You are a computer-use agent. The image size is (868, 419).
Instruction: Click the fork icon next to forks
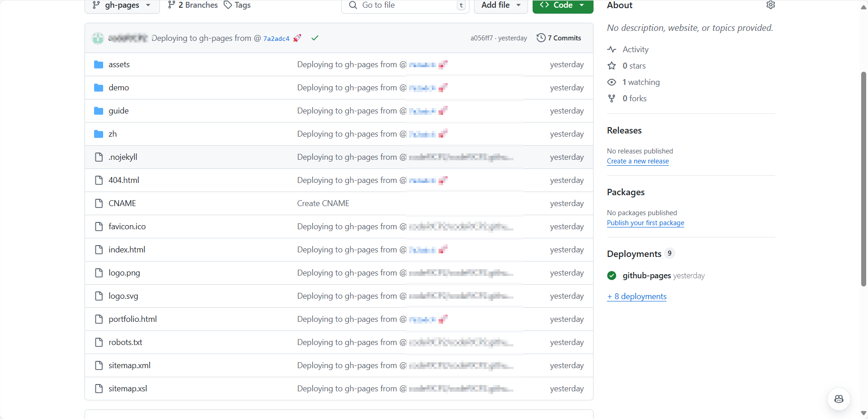[612, 99]
